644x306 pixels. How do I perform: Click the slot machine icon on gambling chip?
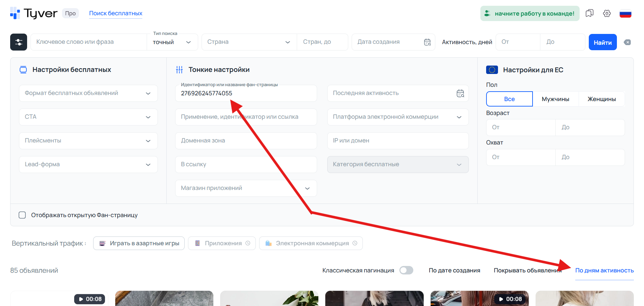pyautogui.click(x=102, y=243)
